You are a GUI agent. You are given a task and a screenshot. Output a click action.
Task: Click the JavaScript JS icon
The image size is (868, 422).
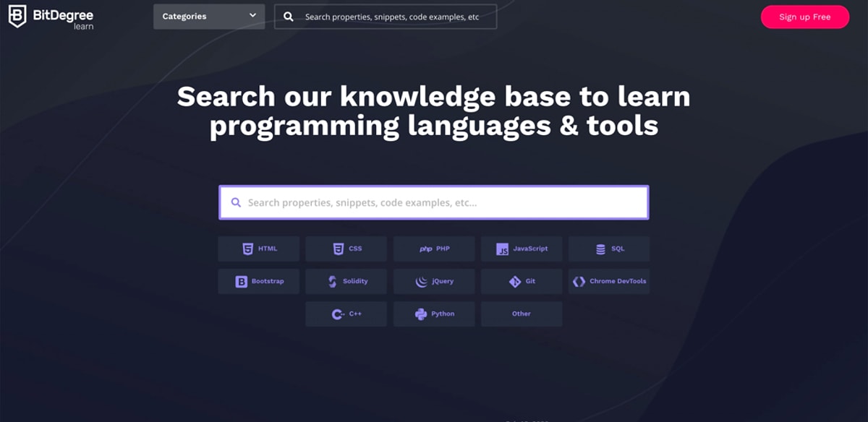click(502, 249)
